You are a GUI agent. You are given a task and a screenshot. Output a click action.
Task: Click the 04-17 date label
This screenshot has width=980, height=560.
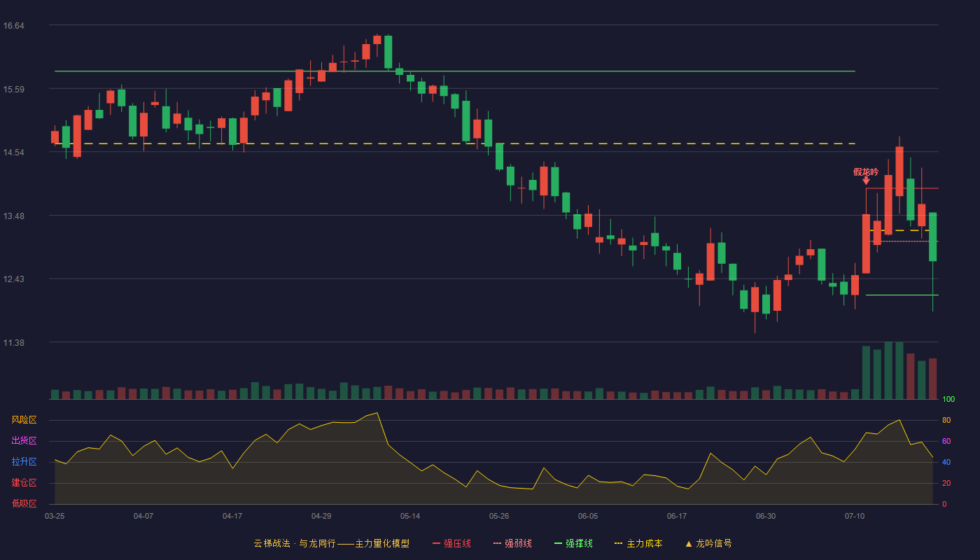pos(232,516)
